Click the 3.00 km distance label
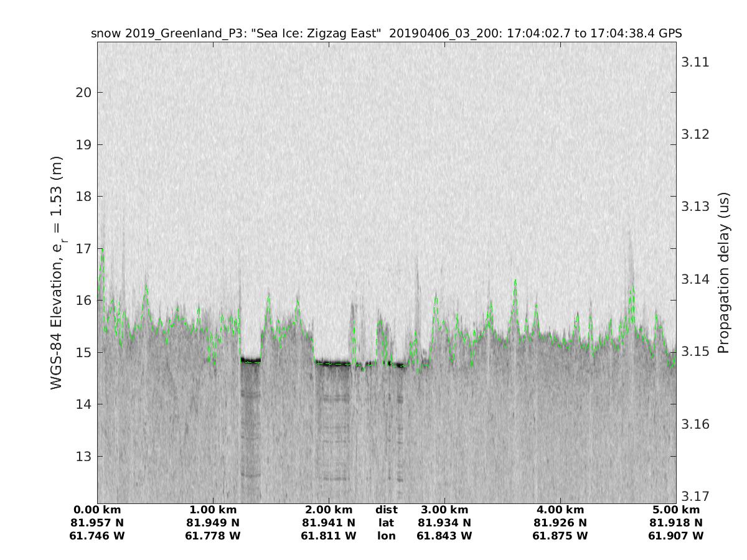 (444, 510)
